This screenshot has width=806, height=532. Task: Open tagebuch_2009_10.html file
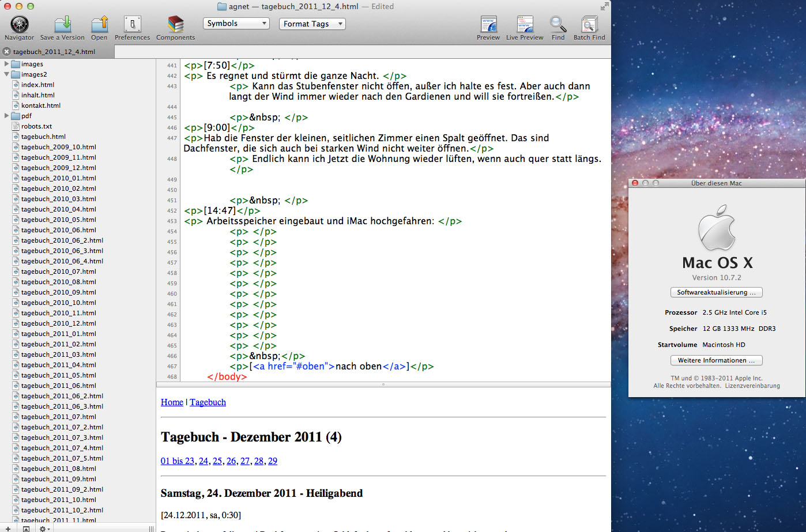(59, 147)
